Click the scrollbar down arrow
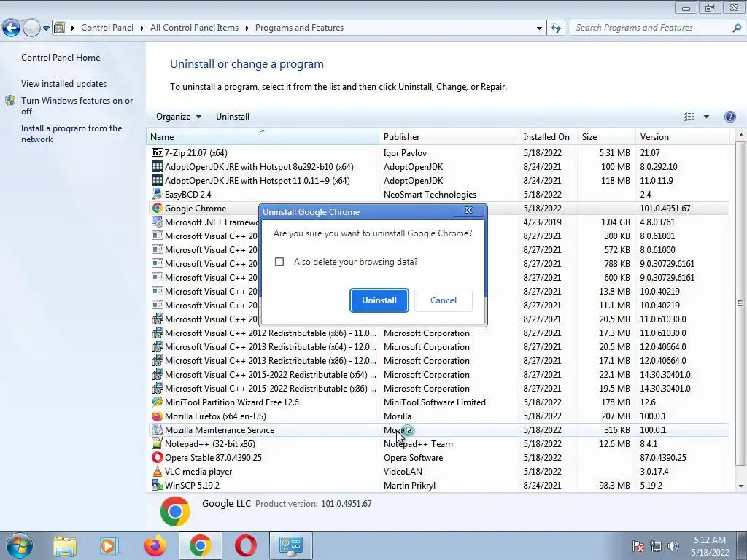 point(740,486)
